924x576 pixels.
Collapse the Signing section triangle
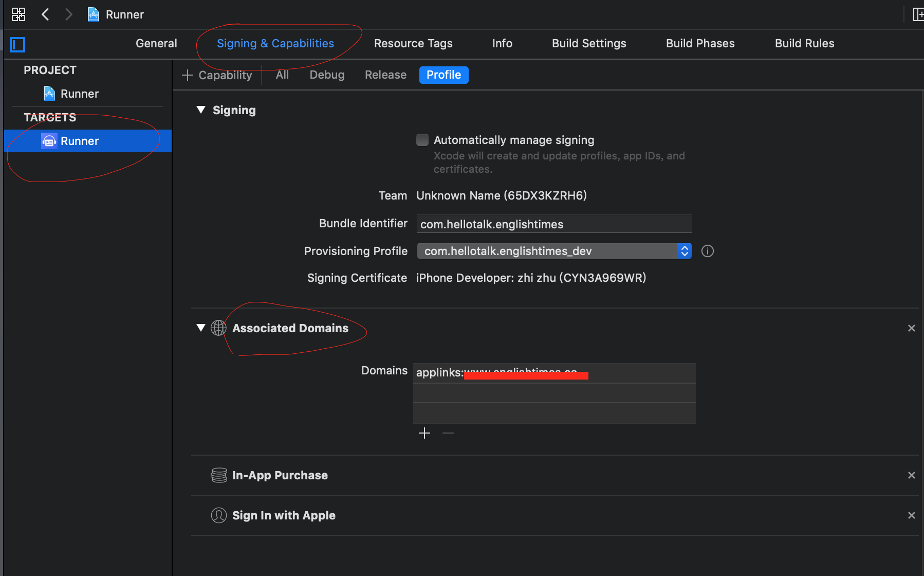pos(200,110)
